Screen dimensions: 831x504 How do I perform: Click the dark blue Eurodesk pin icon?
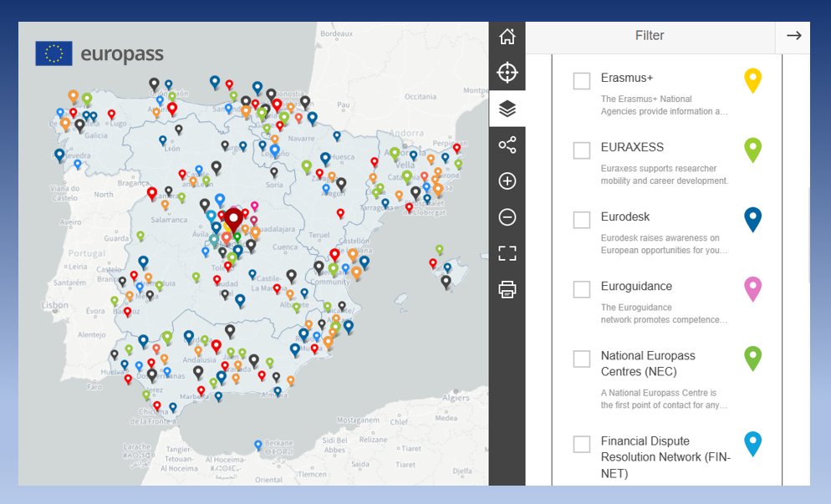[752, 219]
